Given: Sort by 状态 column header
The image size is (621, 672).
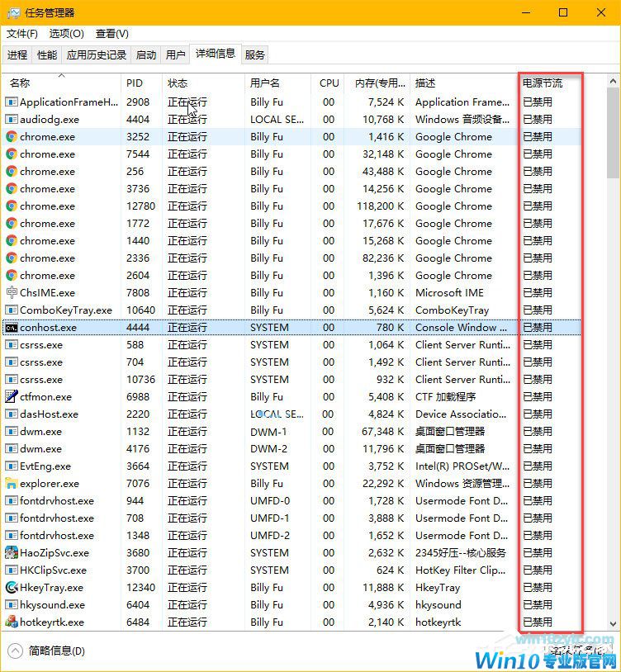Looking at the screenshot, I should point(204,83).
